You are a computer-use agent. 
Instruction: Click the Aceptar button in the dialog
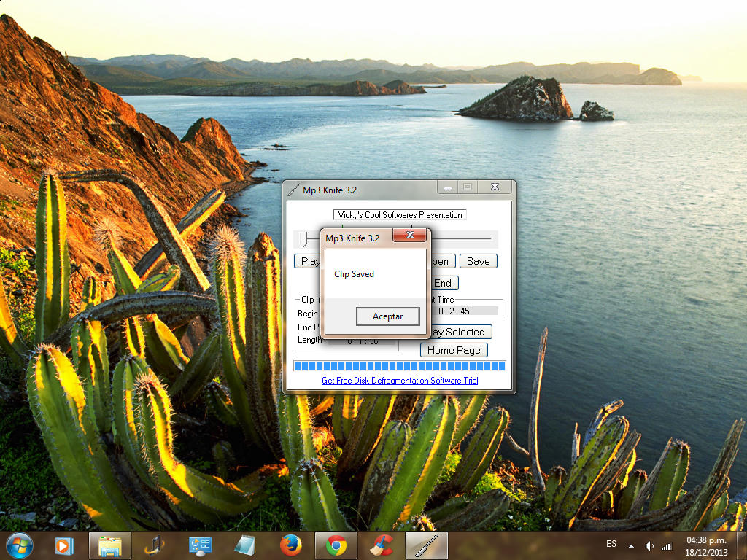coord(387,316)
